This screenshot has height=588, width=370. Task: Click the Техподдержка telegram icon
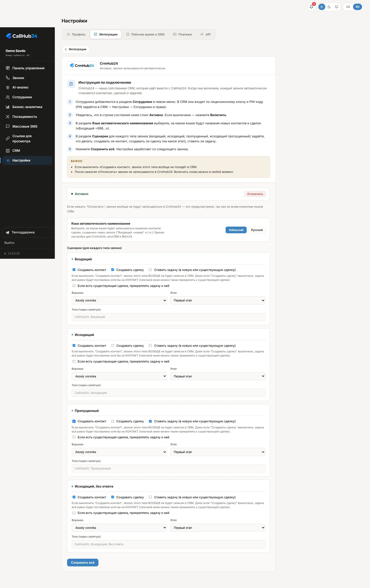pyautogui.click(x=8, y=233)
